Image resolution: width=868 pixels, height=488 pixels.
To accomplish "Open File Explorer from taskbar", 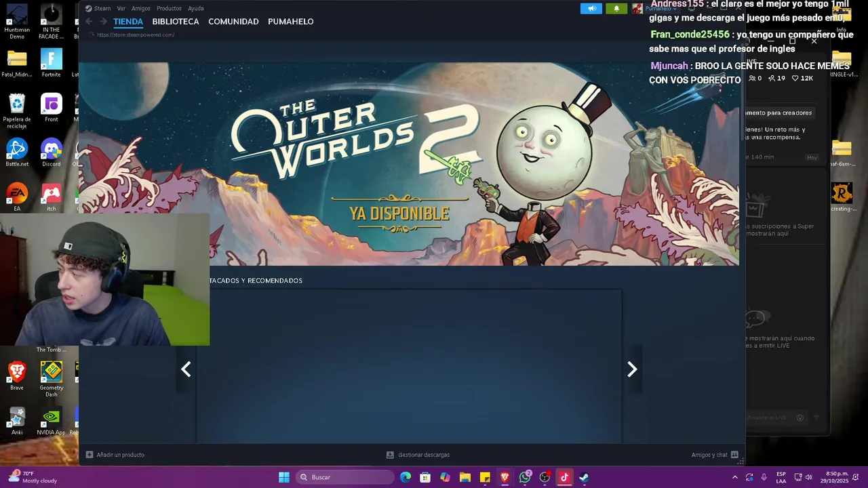I will 465,477.
